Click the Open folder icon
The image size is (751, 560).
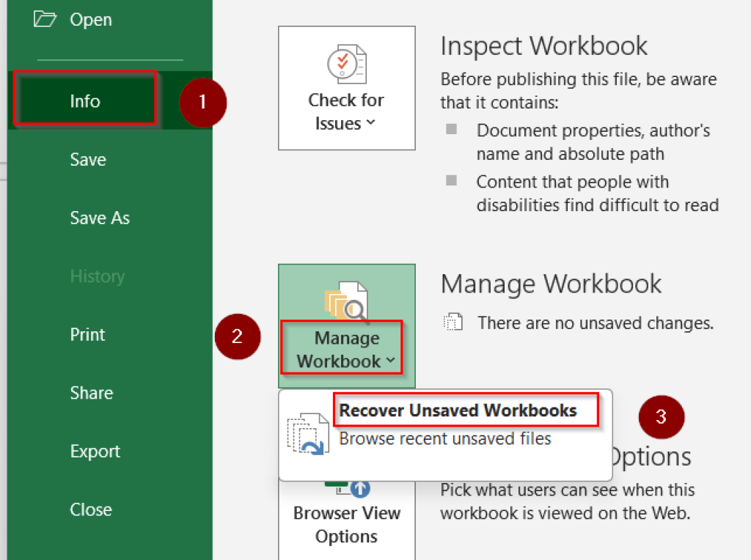[x=43, y=19]
